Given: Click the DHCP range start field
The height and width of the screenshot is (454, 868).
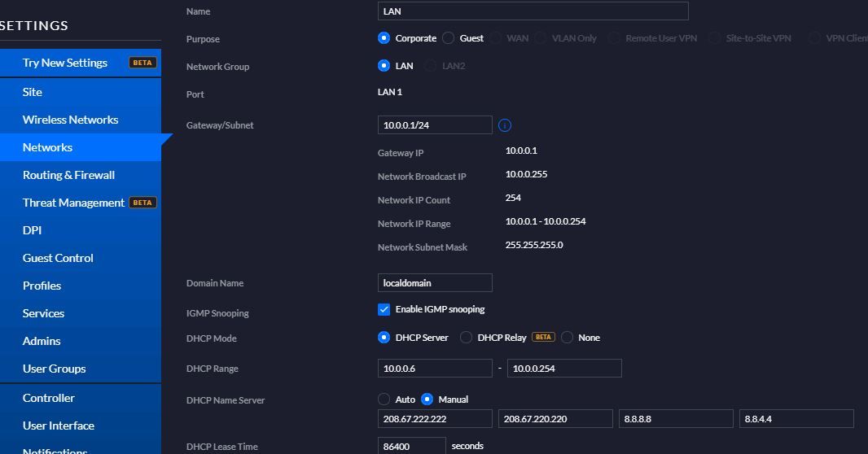Looking at the screenshot, I should pyautogui.click(x=435, y=369).
